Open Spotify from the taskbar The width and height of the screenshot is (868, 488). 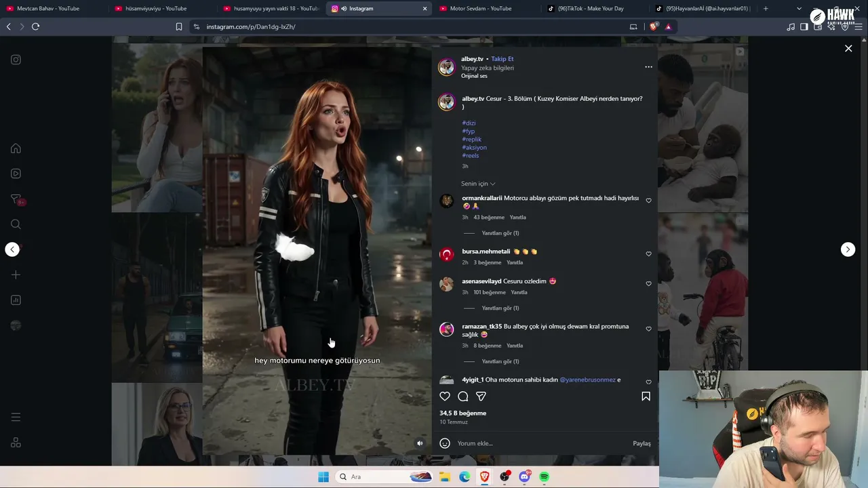pyautogui.click(x=544, y=476)
